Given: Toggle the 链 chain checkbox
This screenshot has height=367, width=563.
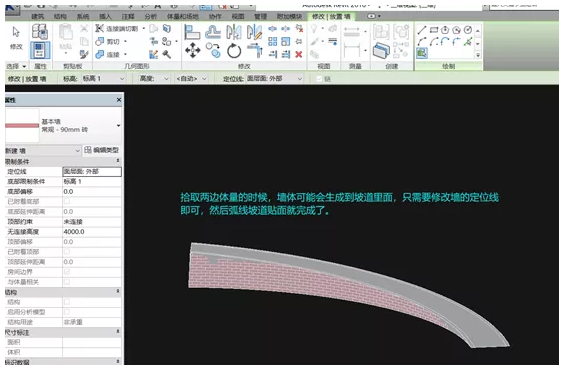Looking at the screenshot, I should point(319,79).
